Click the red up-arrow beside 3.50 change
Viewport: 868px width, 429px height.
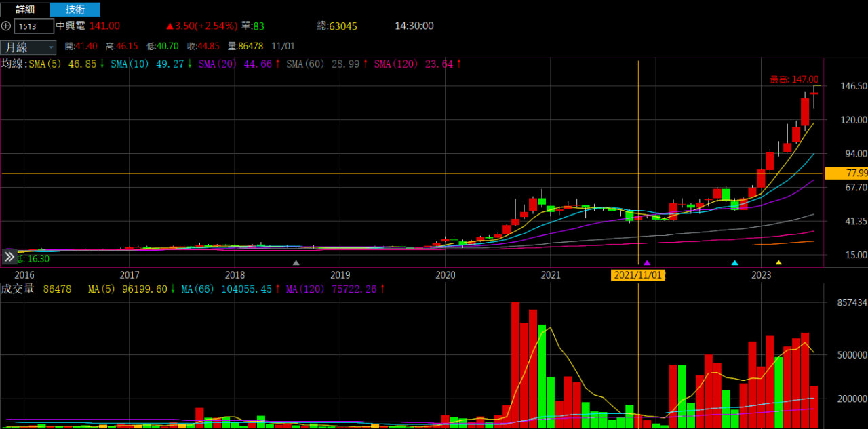(x=170, y=26)
